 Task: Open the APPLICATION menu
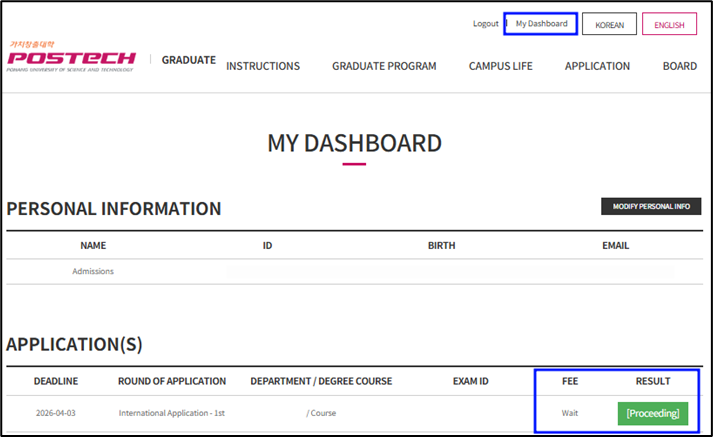[x=597, y=66]
